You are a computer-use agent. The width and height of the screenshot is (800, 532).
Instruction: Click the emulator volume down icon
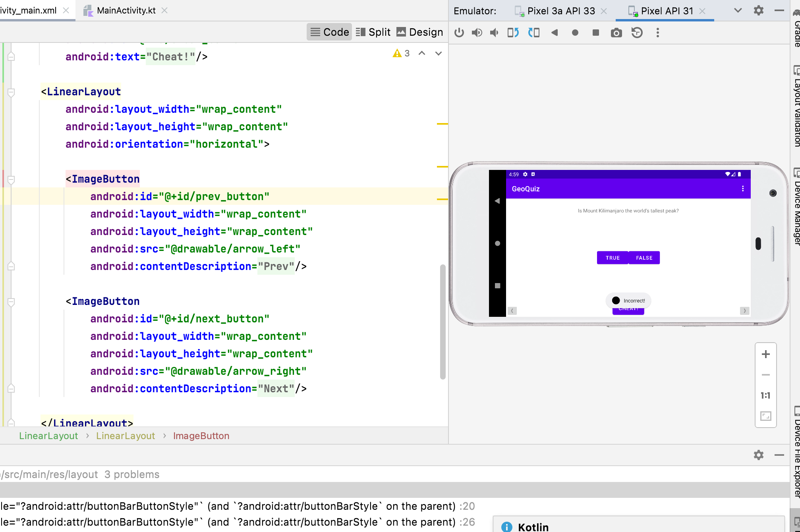(x=494, y=33)
